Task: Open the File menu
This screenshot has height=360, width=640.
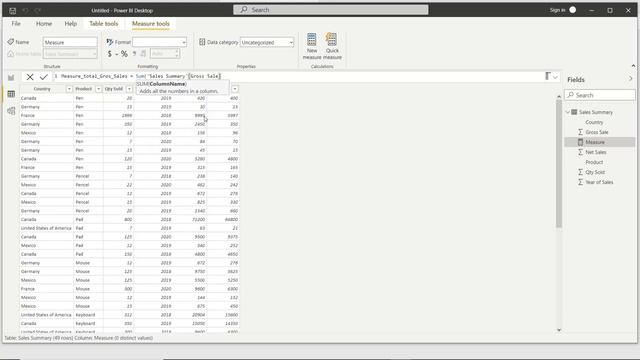Action: coord(16,24)
